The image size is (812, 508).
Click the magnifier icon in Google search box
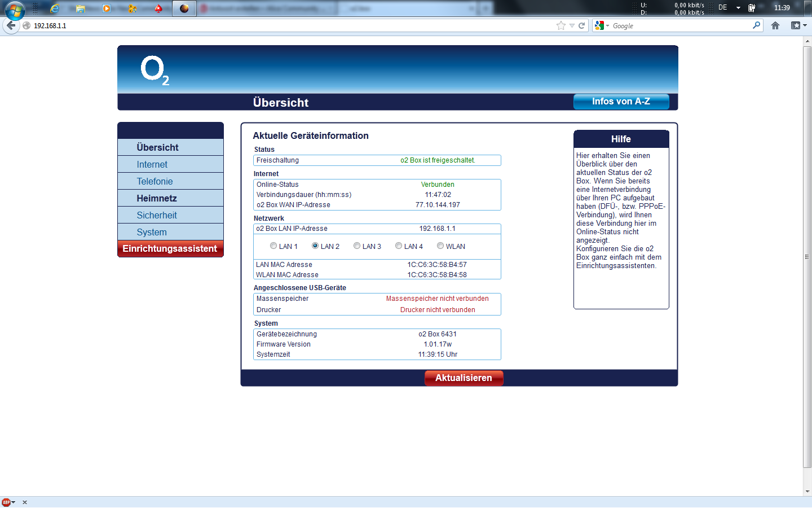tap(756, 25)
